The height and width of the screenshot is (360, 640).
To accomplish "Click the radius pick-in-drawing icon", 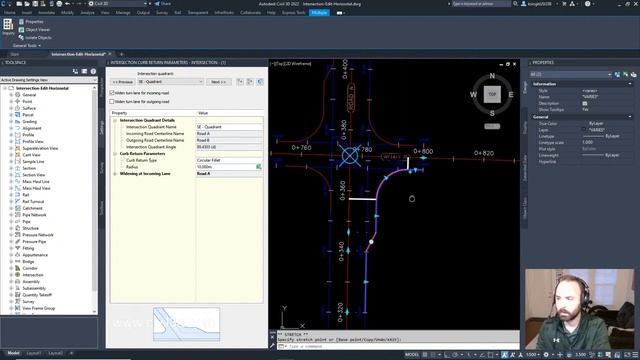I will [x=258, y=167].
